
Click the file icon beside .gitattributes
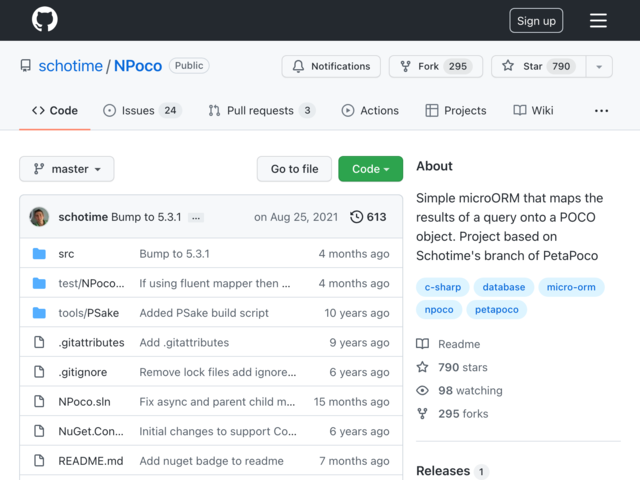[x=39, y=342]
